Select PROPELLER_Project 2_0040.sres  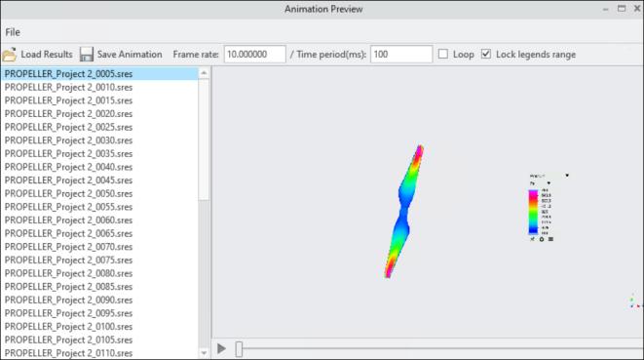[99, 167]
